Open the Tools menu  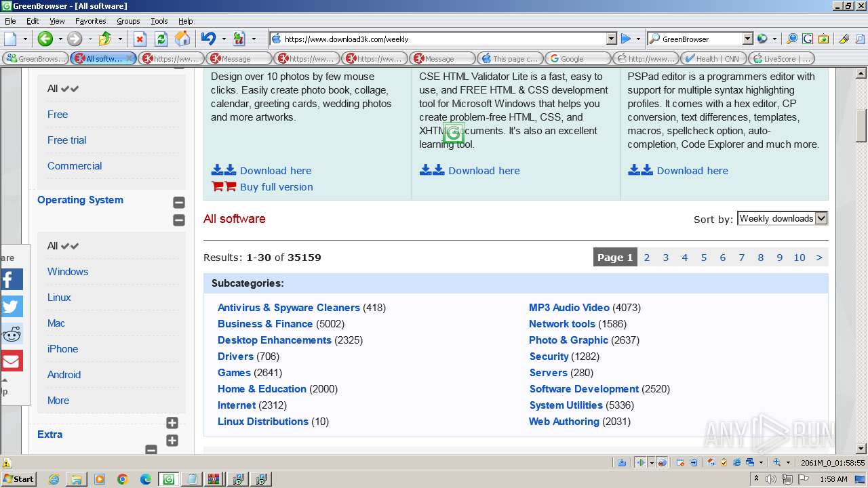159,21
